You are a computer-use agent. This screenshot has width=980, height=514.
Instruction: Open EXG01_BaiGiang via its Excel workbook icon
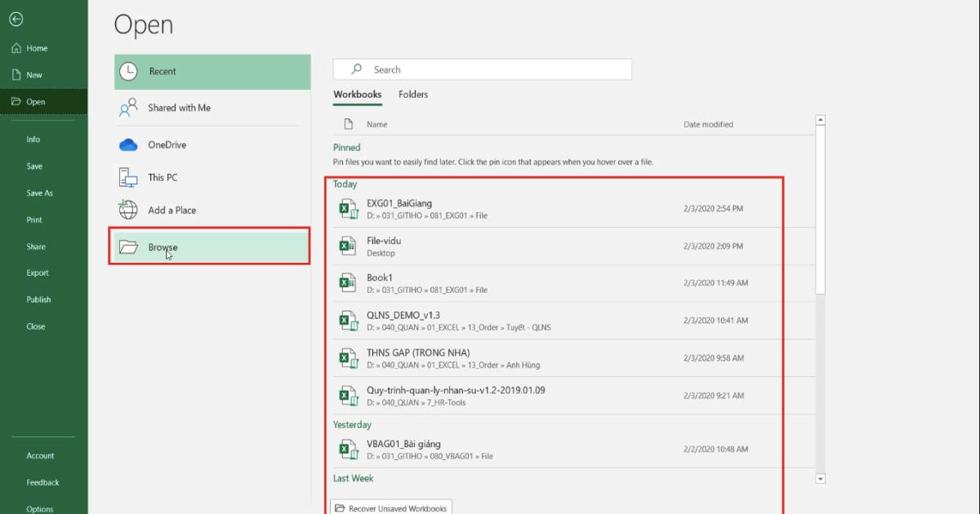click(x=347, y=209)
